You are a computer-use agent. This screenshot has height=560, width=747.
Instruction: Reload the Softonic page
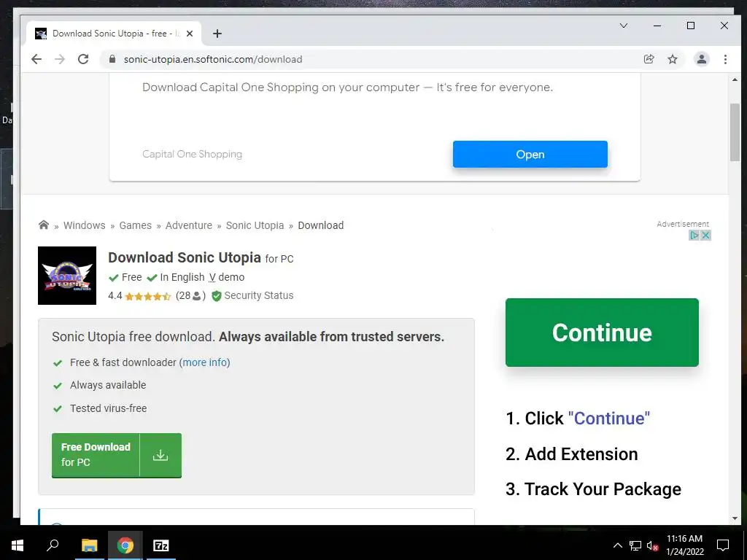point(83,59)
